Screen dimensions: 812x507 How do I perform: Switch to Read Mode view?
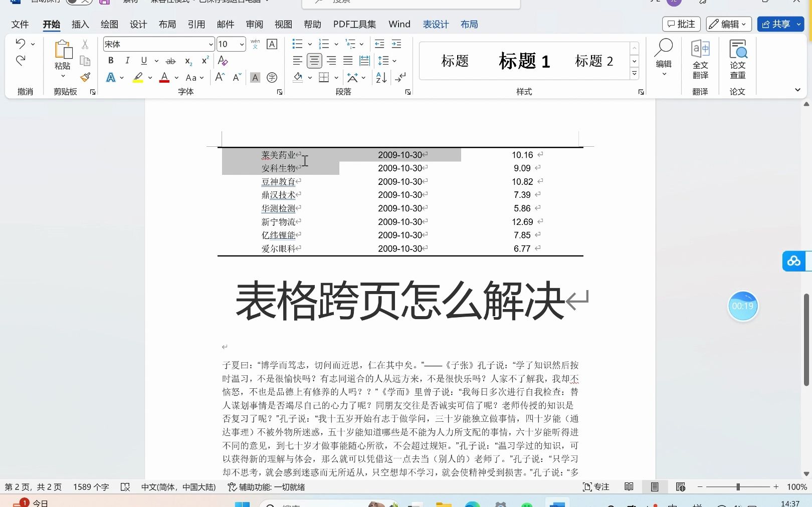pyautogui.click(x=629, y=486)
